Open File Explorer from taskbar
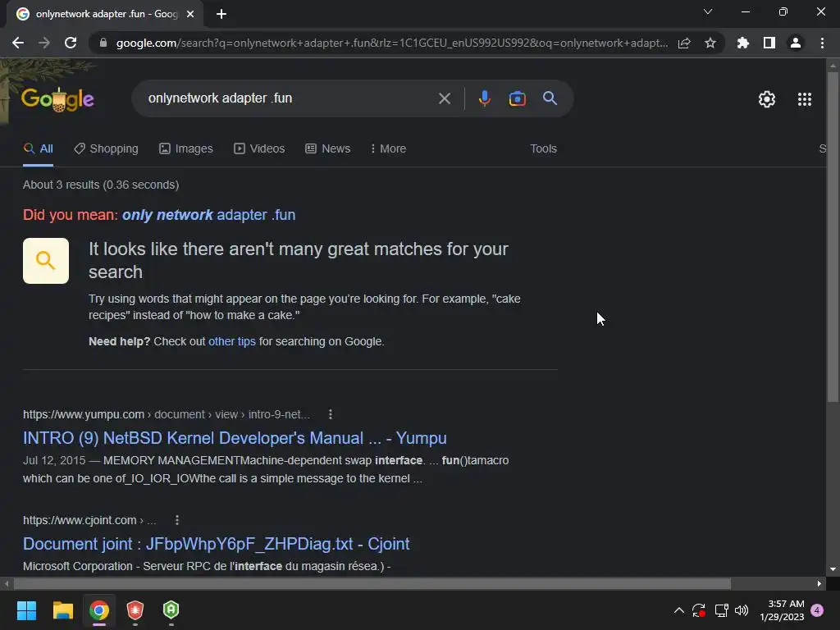 pyautogui.click(x=62, y=610)
